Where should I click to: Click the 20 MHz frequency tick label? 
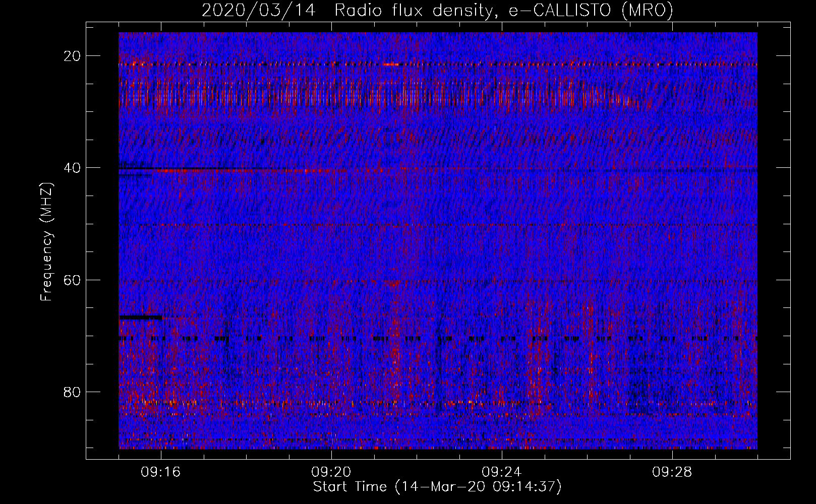click(73, 56)
